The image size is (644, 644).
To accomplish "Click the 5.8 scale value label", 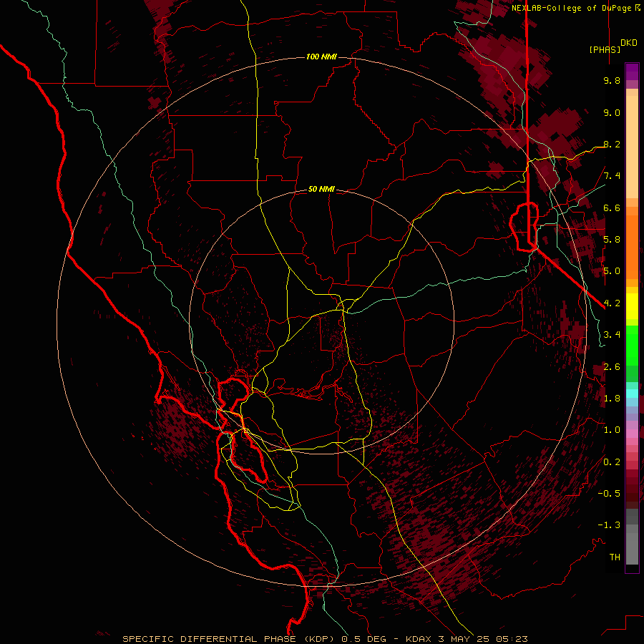I will (612, 240).
